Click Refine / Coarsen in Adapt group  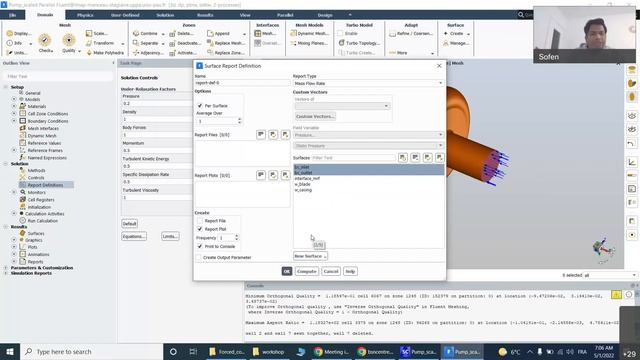click(x=411, y=33)
